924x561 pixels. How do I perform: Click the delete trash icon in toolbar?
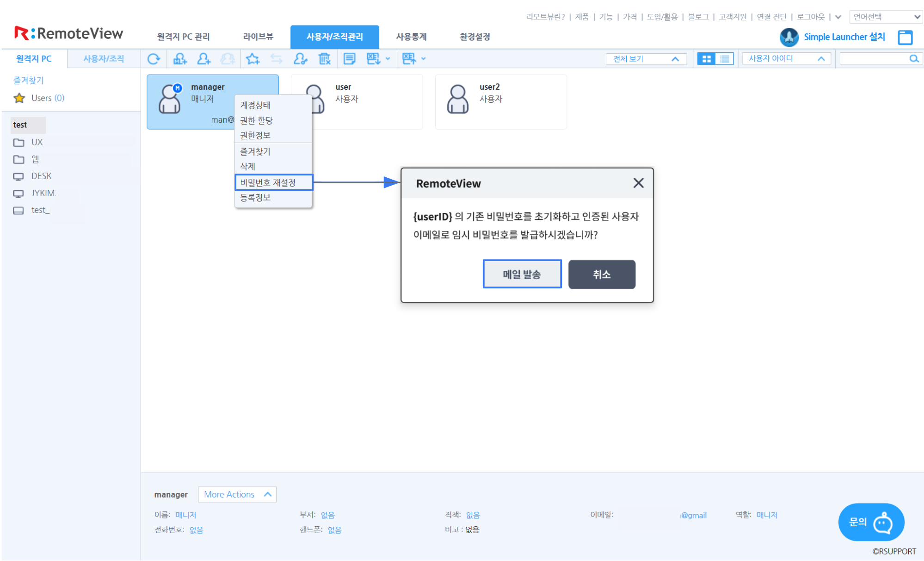325,59
